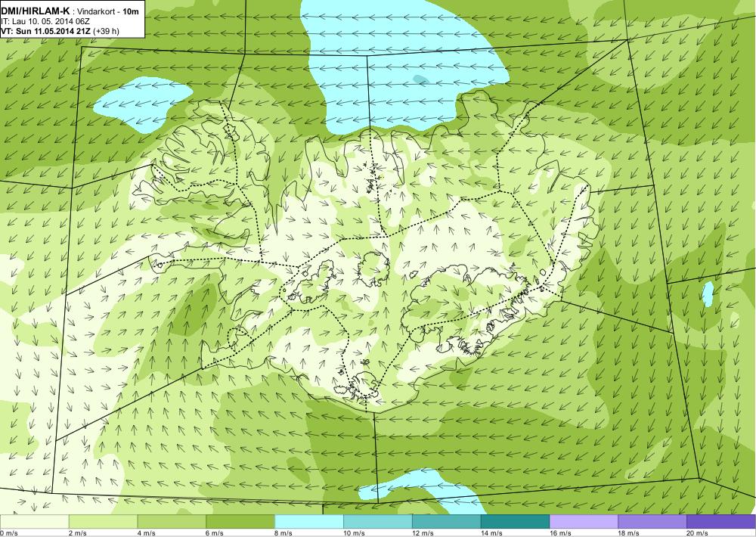756x537 pixels.
Task: Click the 10–12 m/s legend color swatch
Action: pyautogui.click(x=378, y=522)
